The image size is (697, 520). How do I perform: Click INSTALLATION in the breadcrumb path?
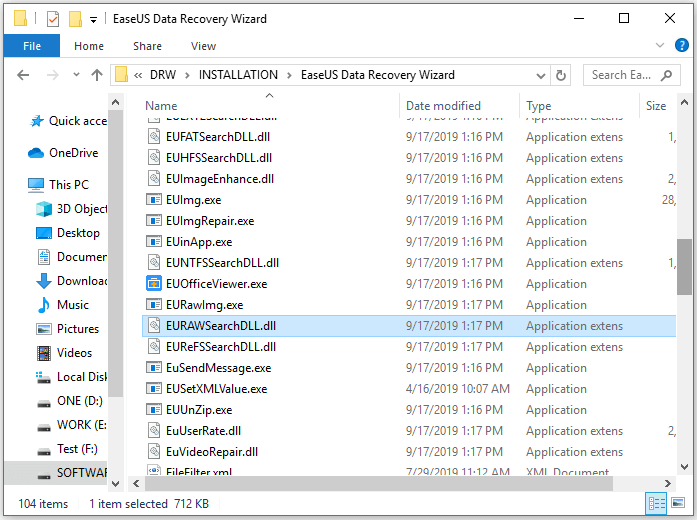pyautogui.click(x=237, y=75)
